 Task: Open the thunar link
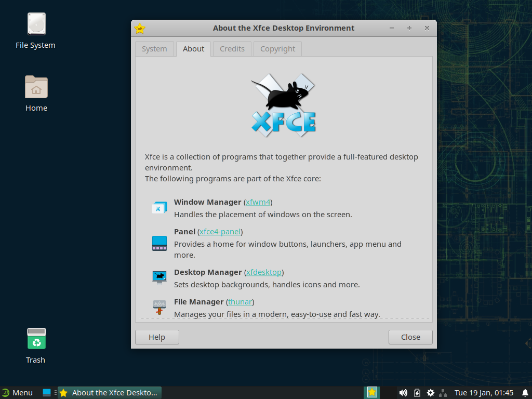(x=240, y=302)
